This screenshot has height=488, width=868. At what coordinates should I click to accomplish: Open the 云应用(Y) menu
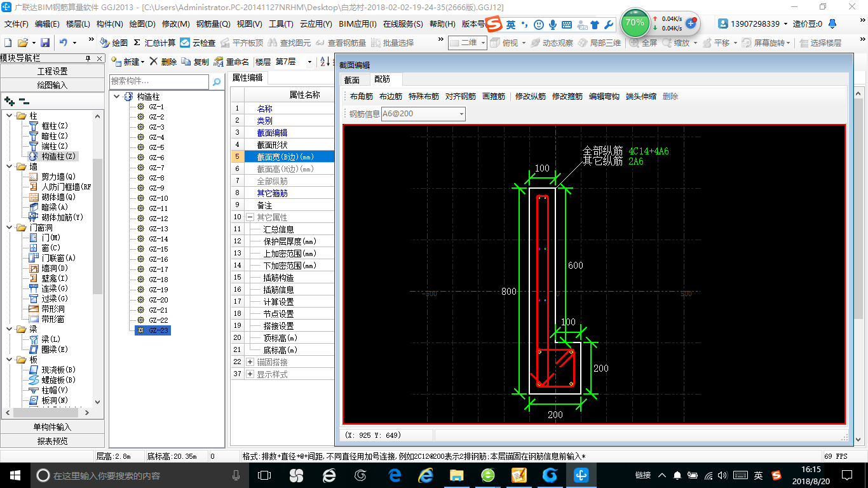pyautogui.click(x=316, y=24)
